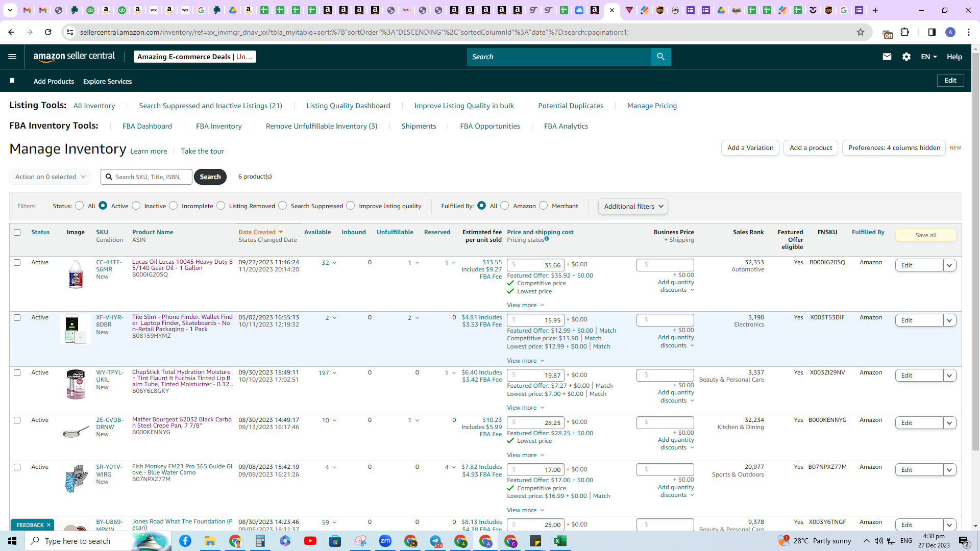This screenshot has height=551, width=980.
Task: Open the browser side panel icon
Action: tap(932, 32)
